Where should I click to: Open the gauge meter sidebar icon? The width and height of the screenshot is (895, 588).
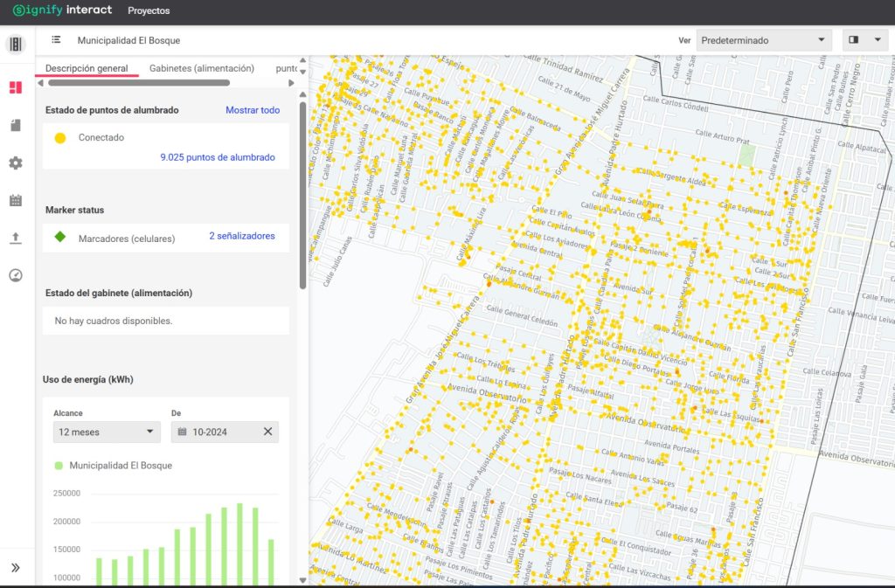coord(15,275)
